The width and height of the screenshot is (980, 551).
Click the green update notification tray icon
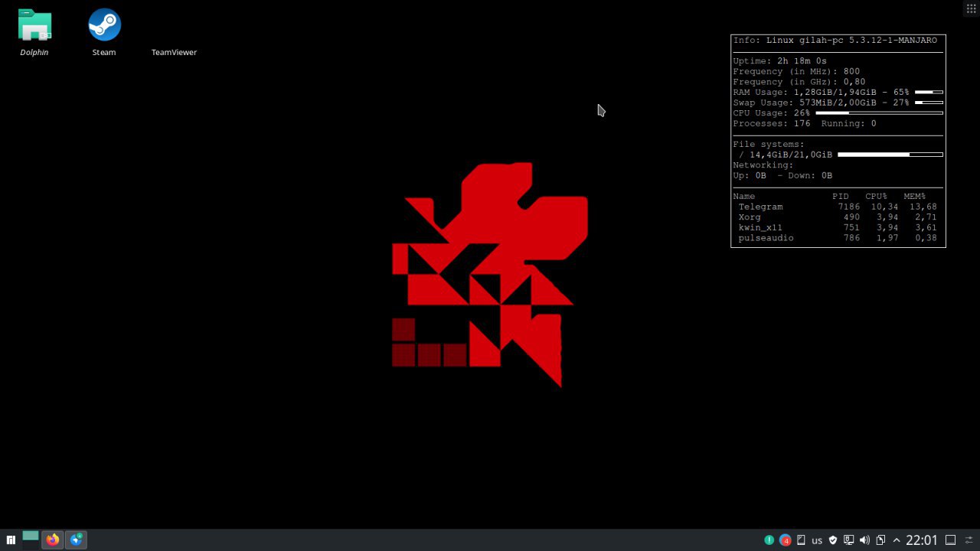[769, 540]
